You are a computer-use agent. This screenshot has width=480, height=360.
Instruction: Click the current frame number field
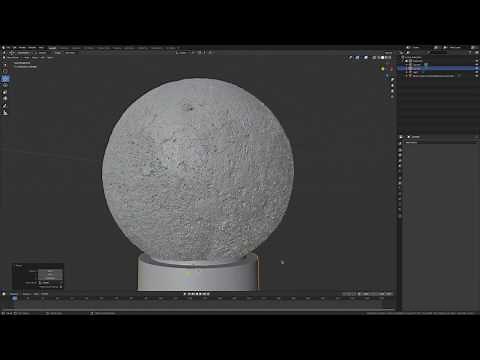349,294
